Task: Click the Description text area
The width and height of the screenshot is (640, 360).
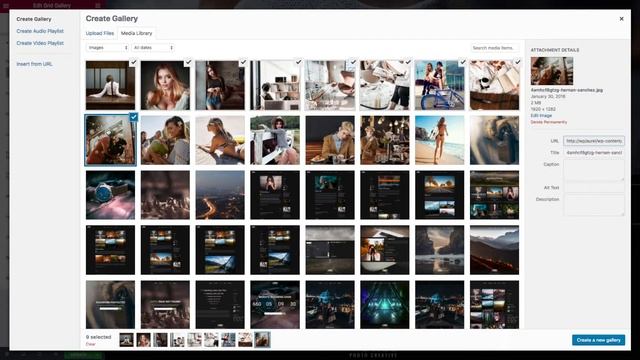Action: click(594, 205)
